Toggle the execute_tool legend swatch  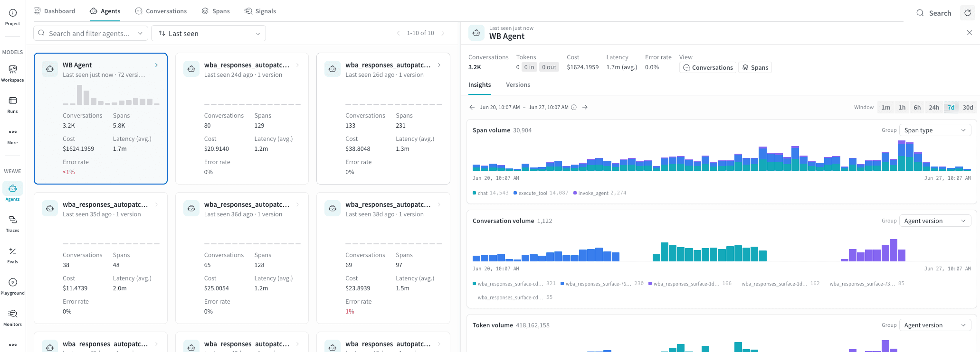[x=515, y=193]
